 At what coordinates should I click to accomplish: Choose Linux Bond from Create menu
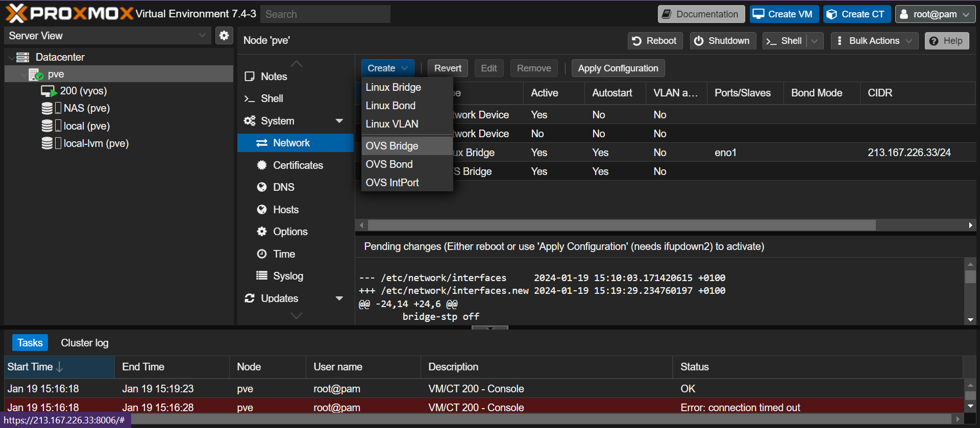(407, 106)
